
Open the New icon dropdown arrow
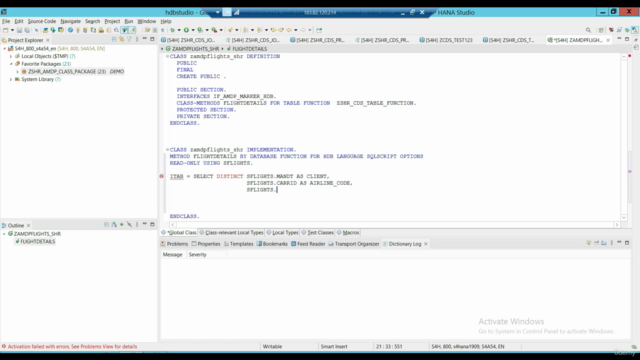click(12, 30)
